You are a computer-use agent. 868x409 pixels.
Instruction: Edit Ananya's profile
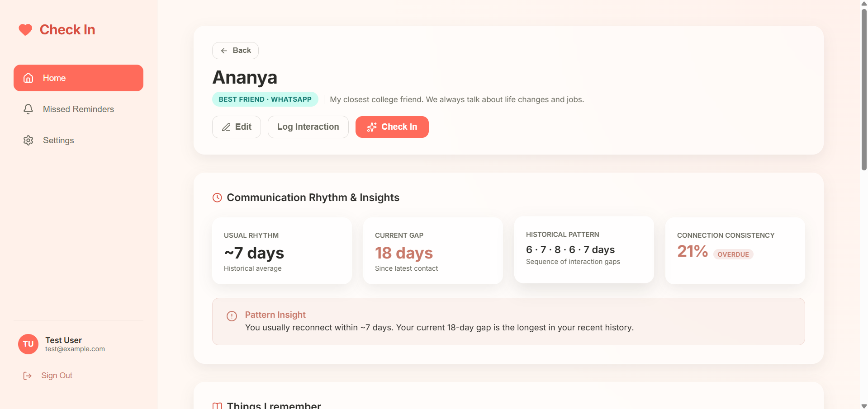click(237, 127)
